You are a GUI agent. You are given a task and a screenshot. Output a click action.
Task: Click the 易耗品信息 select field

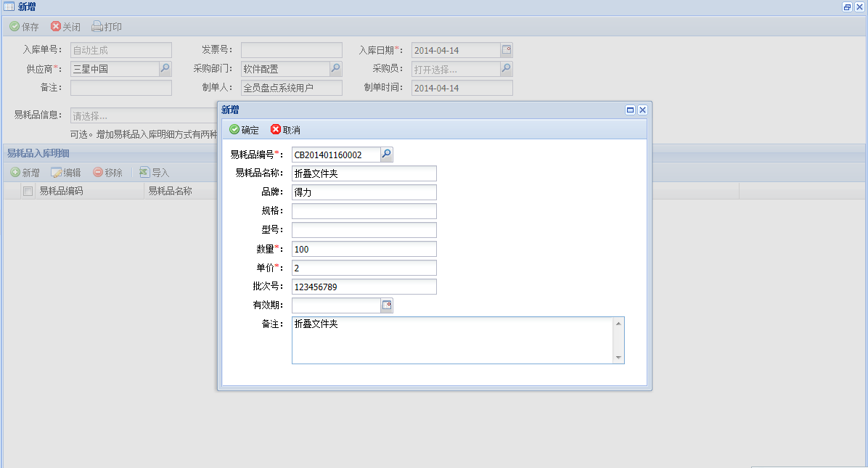142,116
